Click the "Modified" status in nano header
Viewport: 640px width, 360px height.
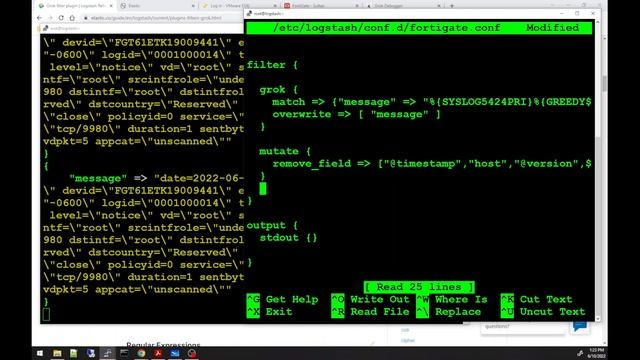coord(552,28)
